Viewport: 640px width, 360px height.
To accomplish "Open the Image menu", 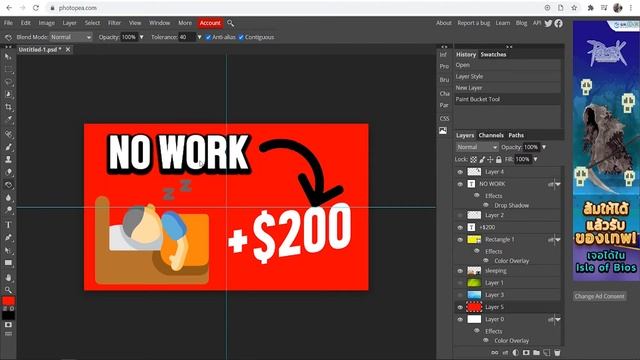I will [47, 23].
